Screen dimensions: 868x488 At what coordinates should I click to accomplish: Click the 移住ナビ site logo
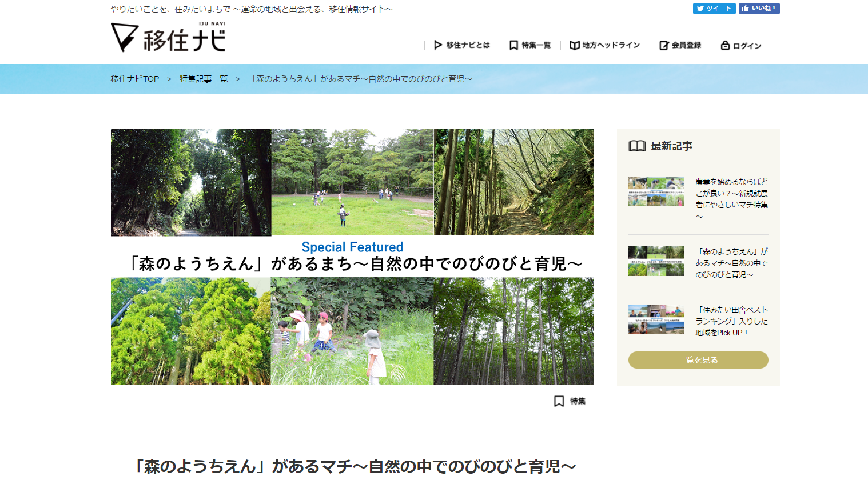[x=168, y=38]
